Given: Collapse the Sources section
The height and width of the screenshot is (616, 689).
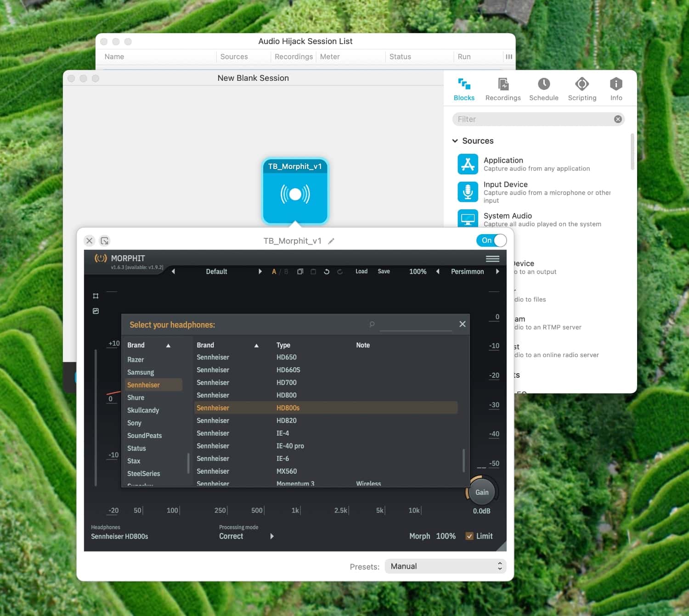Looking at the screenshot, I should (x=455, y=141).
